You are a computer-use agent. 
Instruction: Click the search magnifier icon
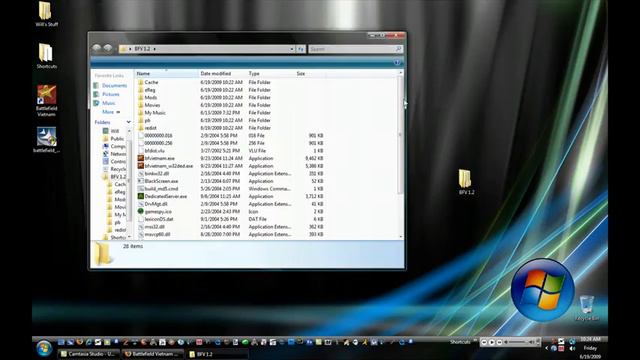[398, 49]
